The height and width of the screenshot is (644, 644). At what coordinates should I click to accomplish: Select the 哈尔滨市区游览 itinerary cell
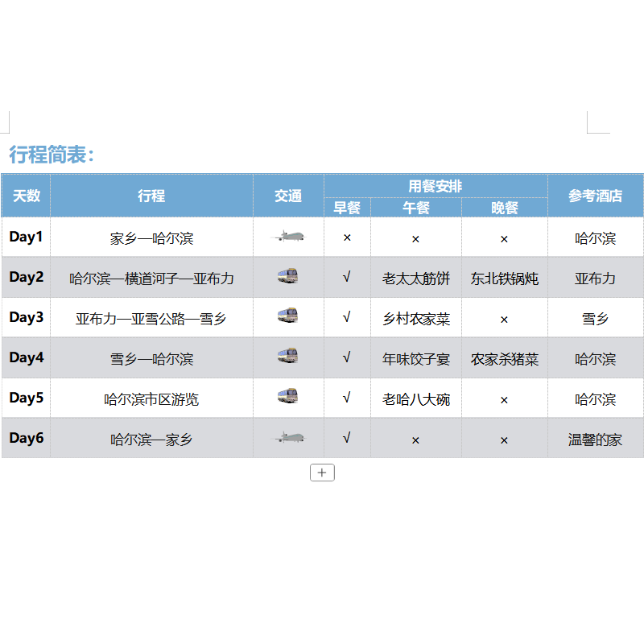[151, 398]
